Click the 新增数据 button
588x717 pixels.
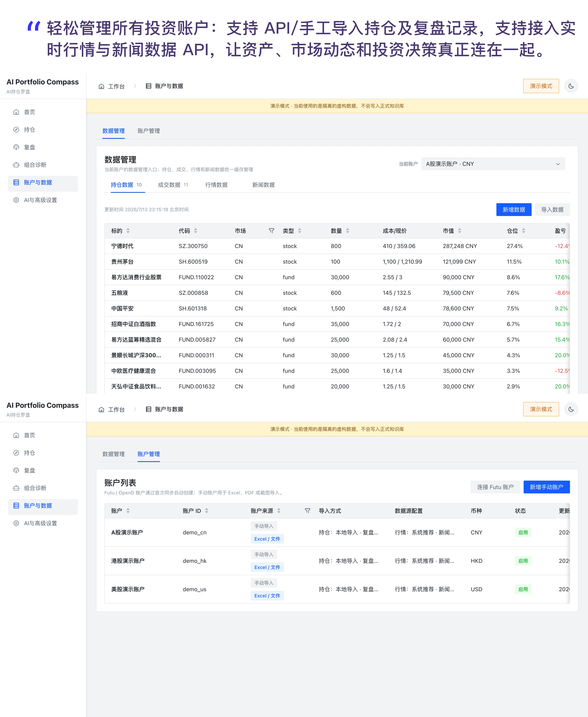pyautogui.click(x=514, y=210)
